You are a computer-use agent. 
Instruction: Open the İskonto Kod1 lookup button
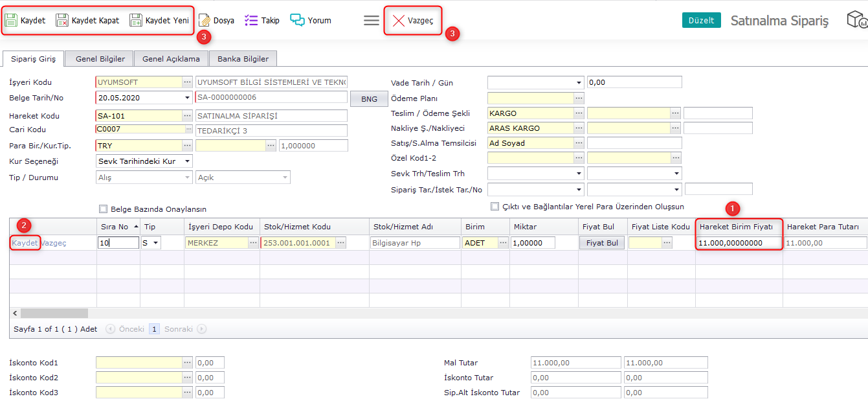coord(187,363)
